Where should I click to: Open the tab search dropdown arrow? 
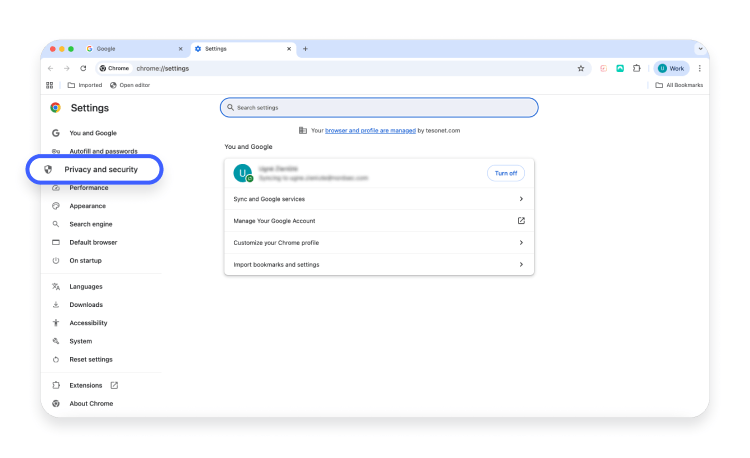pos(700,49)
